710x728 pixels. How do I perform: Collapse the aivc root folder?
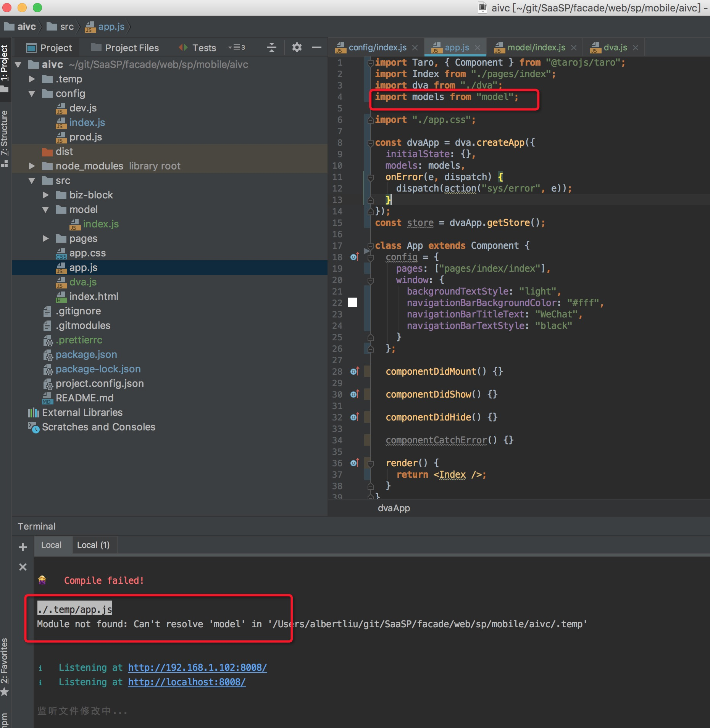(18, 64)
